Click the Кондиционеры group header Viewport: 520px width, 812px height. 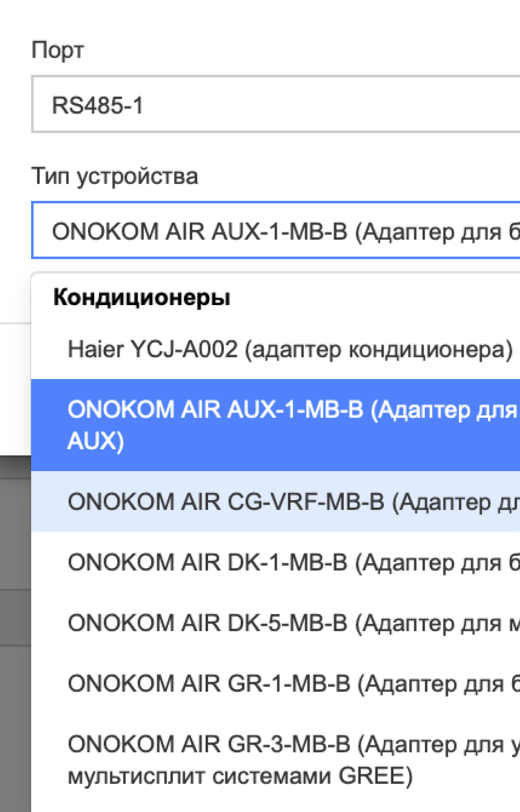pyautogui.click(x=142, y=297)
